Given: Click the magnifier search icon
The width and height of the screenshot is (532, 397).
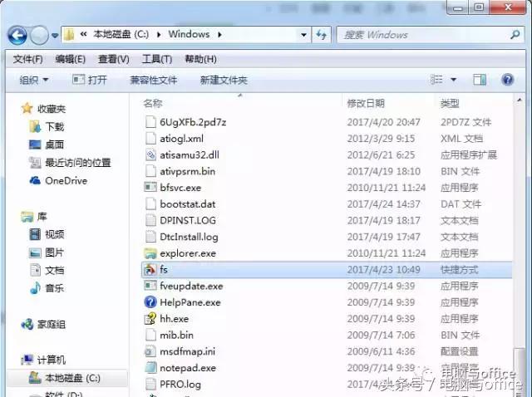Looking at the screenshot, I should coord(515,34).
